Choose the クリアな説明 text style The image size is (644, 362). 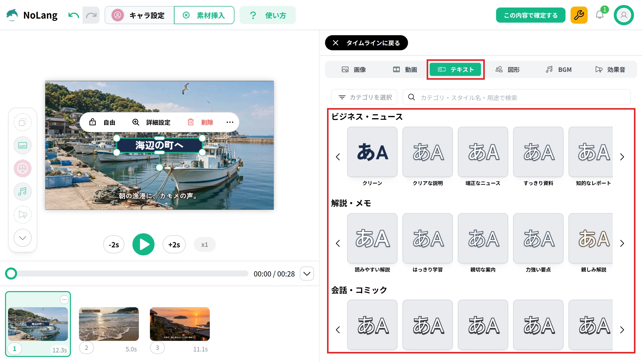coord(428,152)
